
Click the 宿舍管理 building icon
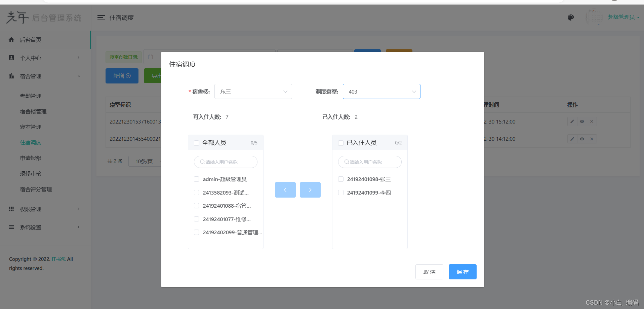[x=11, y=76]
